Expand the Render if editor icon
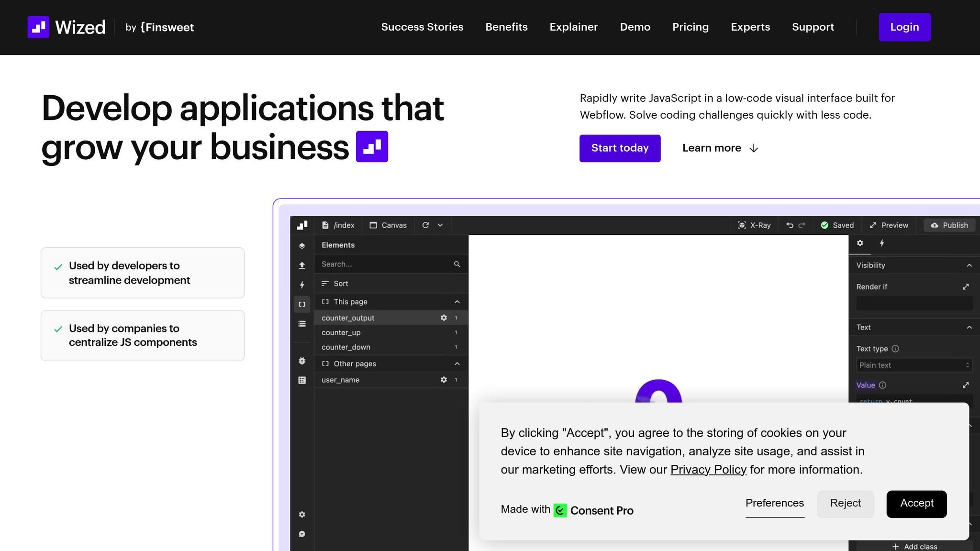 [x=966, y=287]
